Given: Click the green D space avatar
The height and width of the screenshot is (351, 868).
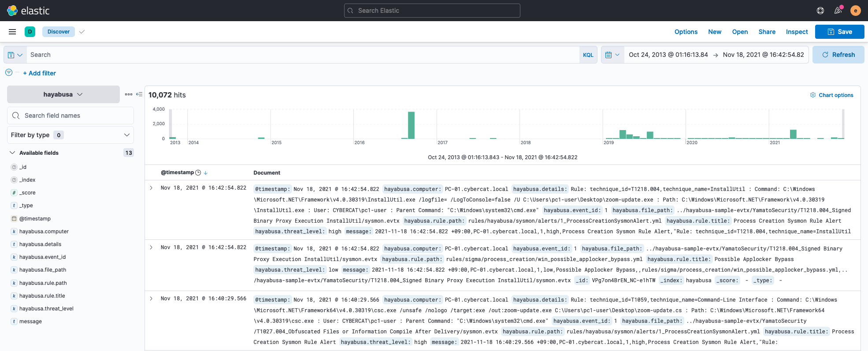Looking at the screenshot, I should pyautogui.click(x=30, y=32).
